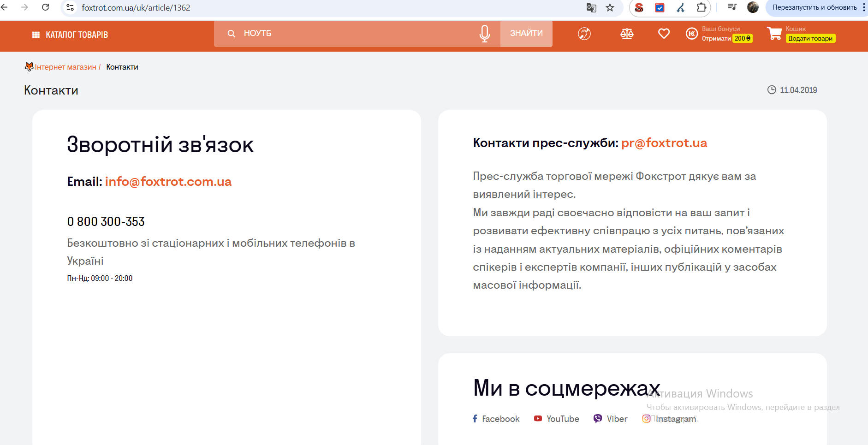The width and height of the screenshot is (868, 445).
Task: Open the browser profile avatar
Action: [x=753, y=7]
